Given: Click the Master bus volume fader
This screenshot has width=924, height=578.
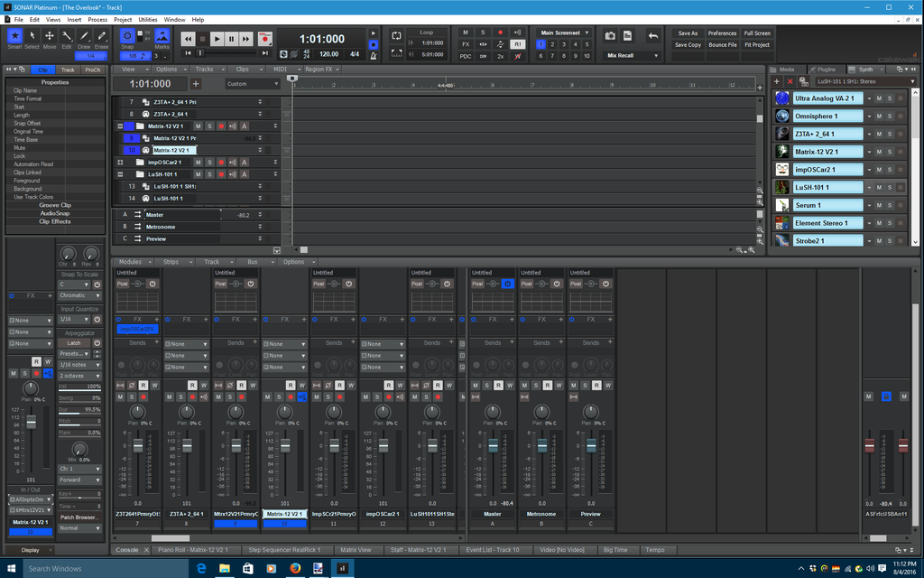Looking at the screenshot, I should pyautogui.click(x=493, y=447).
